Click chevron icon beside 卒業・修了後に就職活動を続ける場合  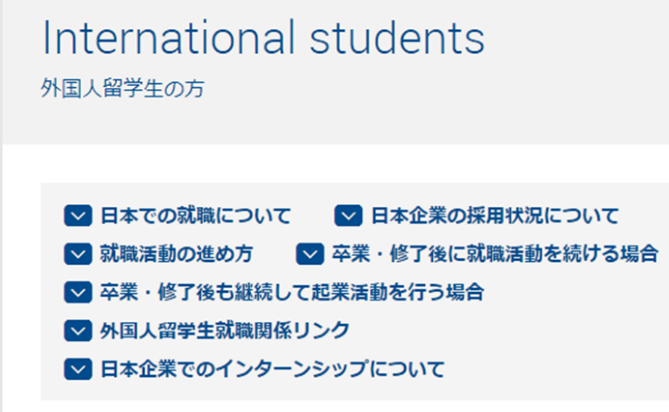click(310, 254)
